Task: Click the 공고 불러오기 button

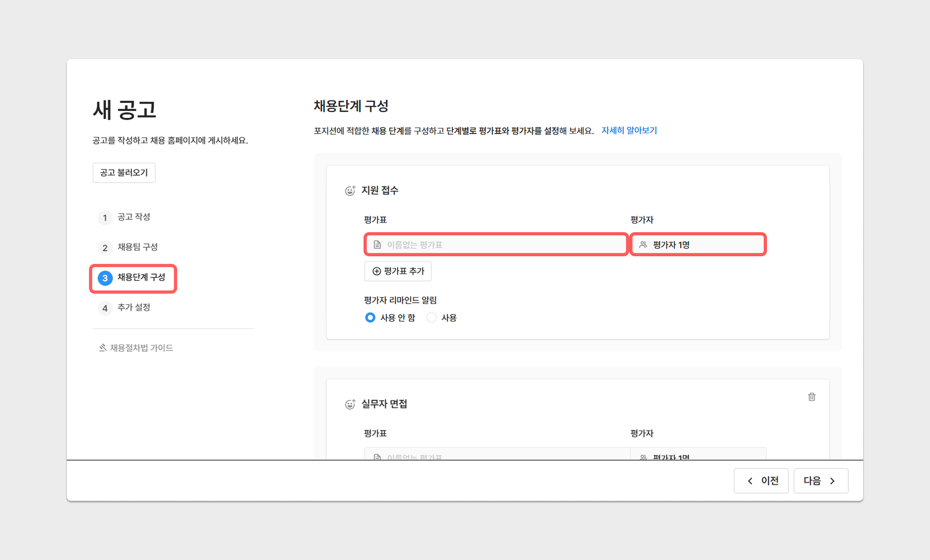Action: [124, 173]
